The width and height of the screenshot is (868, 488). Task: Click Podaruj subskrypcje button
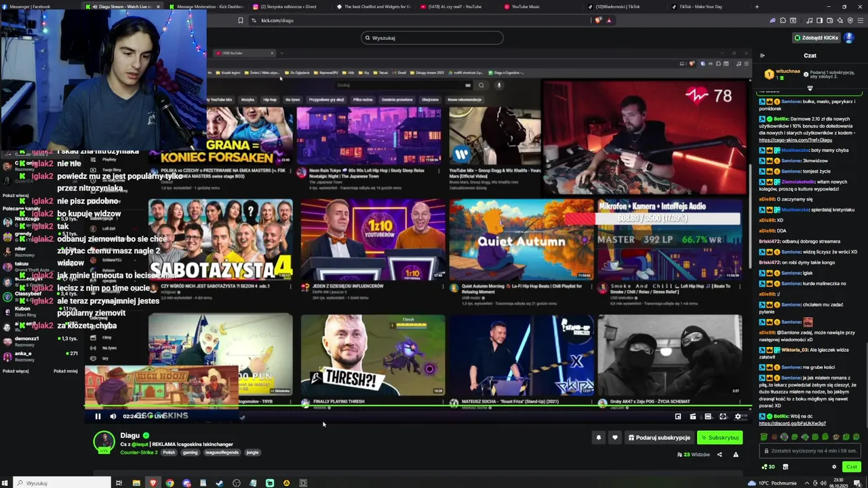coord(659,438)
